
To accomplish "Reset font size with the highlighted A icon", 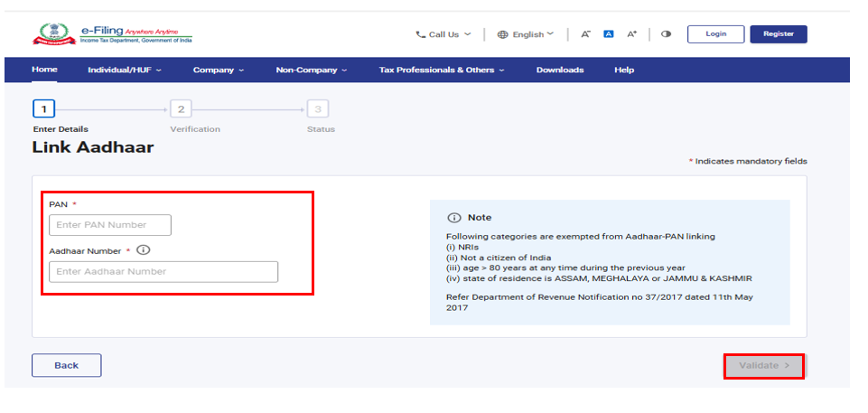I will 609,33.
